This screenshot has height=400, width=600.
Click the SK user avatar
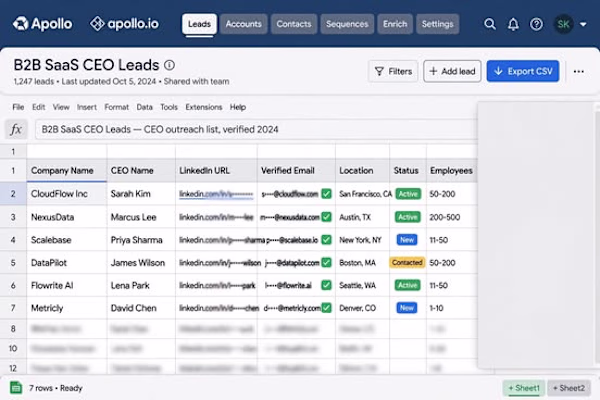(563, 24)
